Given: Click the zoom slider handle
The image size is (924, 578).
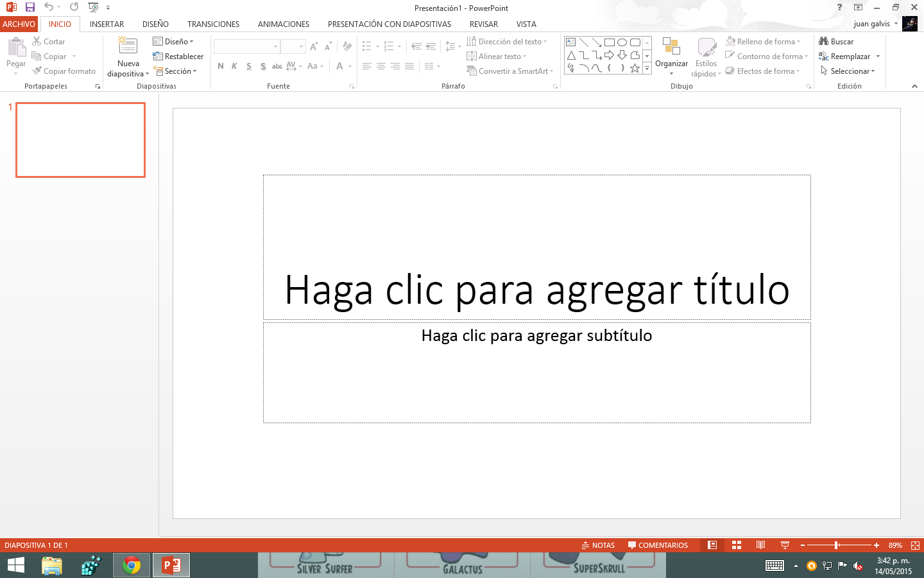Looking at the screenshot, I should point(837,545).
